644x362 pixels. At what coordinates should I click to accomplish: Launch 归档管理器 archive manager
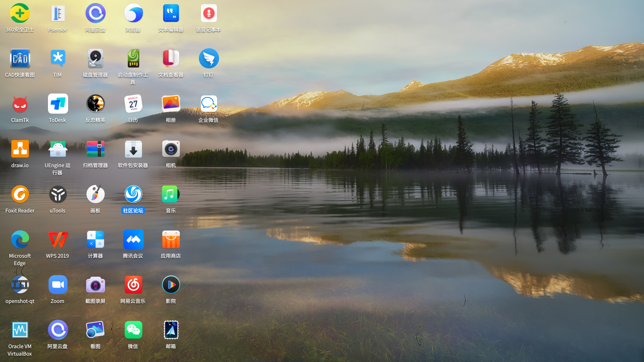(95, 149)
